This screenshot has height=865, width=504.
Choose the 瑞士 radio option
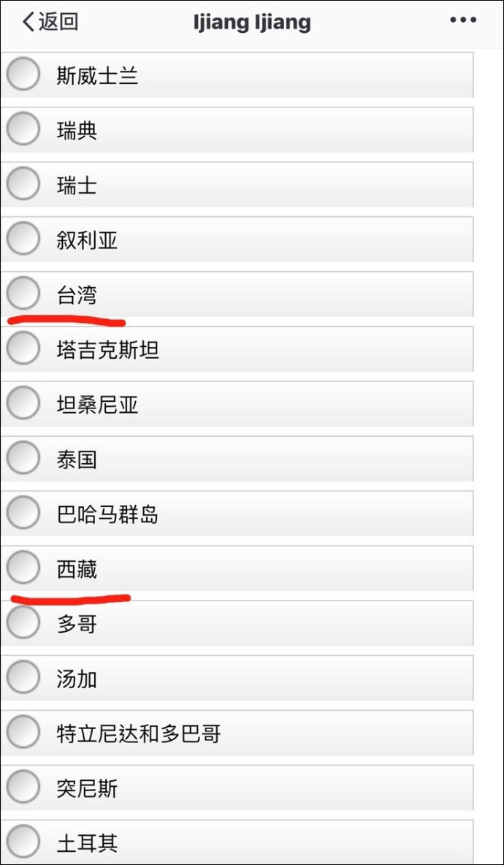point(23,184)
